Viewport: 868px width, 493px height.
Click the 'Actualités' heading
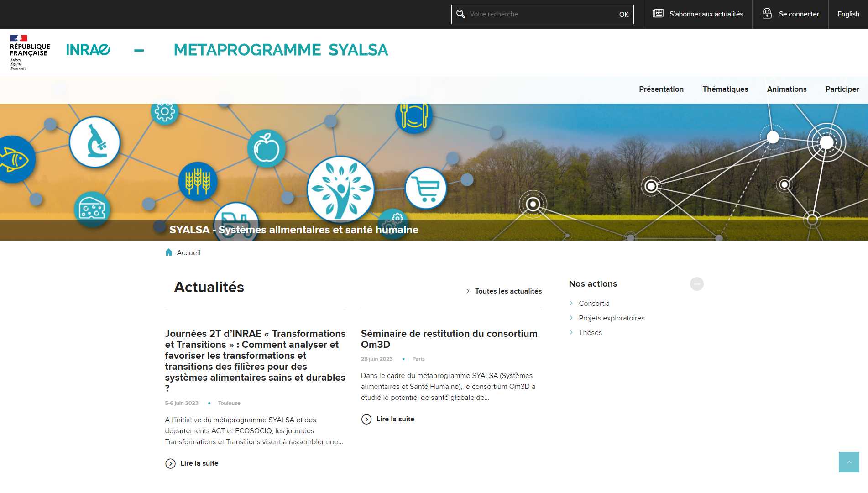click(x=209, y=287)
